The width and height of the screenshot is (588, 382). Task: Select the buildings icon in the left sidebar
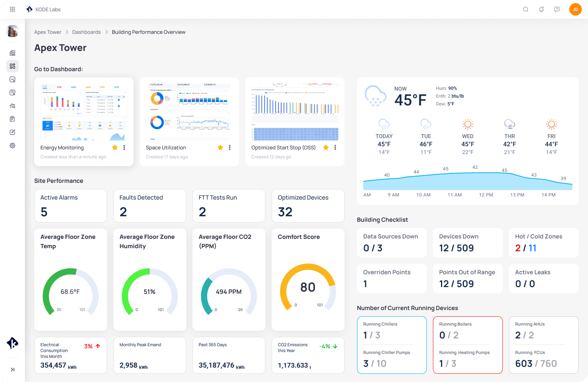point(12,53)
